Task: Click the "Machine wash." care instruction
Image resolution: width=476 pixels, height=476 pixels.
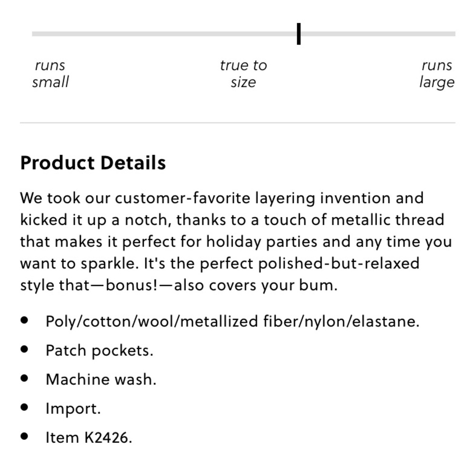Action: (x=101, y=379)
